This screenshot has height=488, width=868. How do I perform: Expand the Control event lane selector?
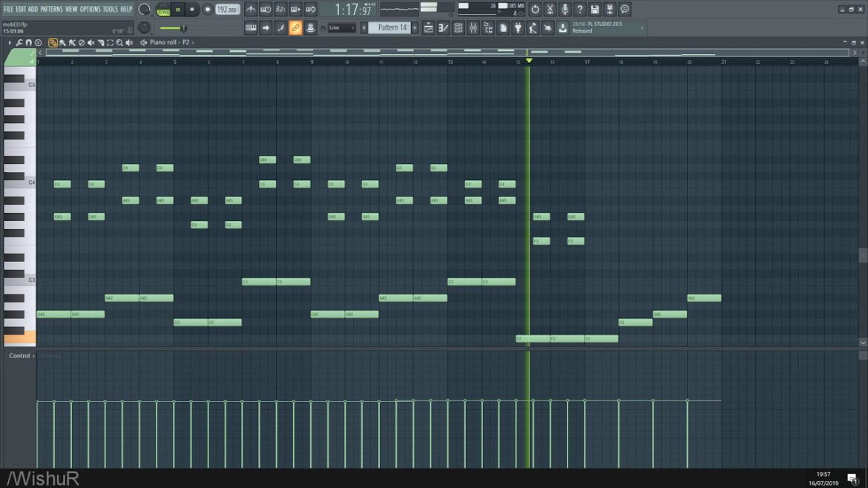19,356
